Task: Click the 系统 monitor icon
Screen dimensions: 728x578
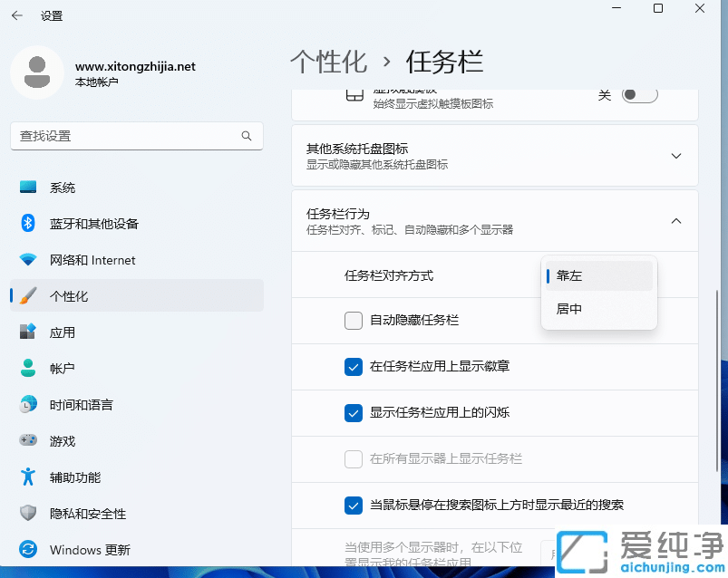Action: (x=28, y=187)
